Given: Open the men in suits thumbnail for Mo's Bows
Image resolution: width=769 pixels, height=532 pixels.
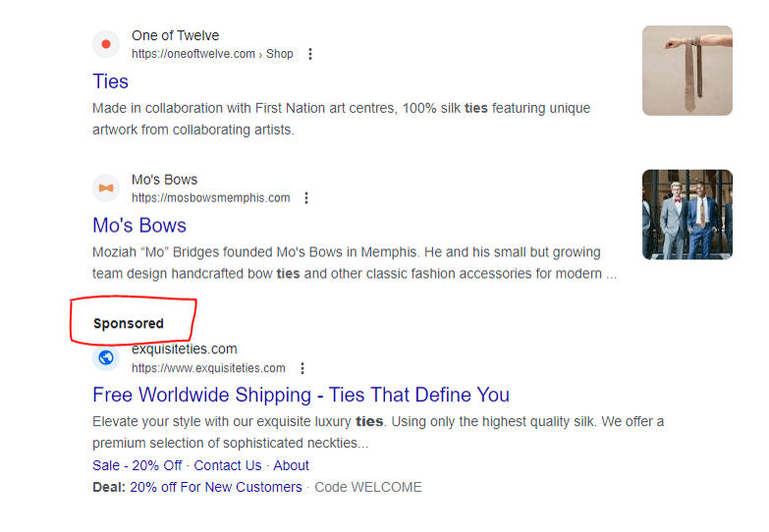Looking at the screenshot, I should click(687, 214).
